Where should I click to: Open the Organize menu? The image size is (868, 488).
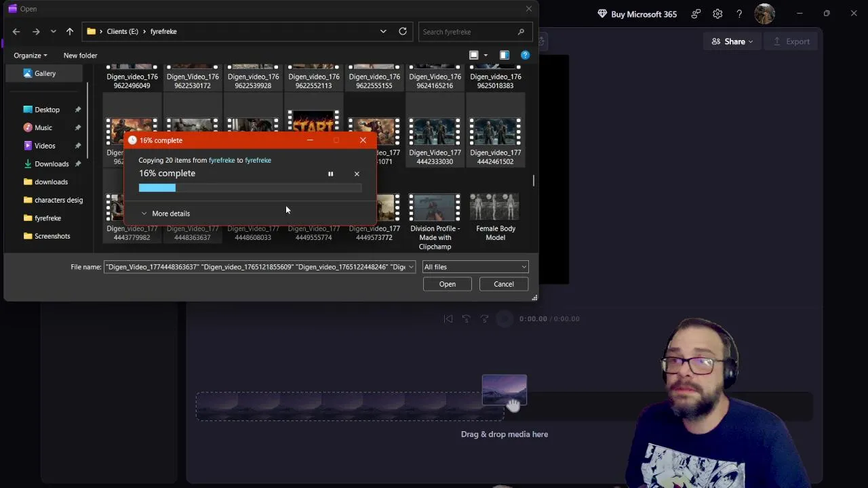click(x=31, y=56)
